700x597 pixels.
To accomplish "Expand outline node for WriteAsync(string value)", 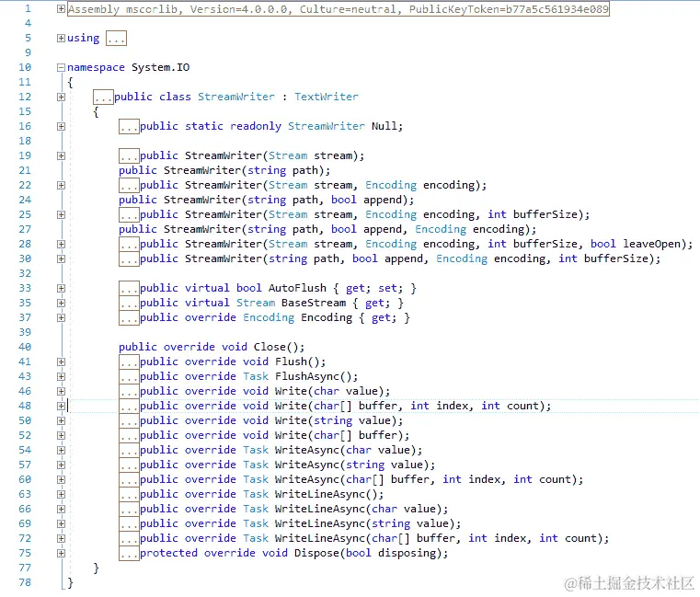I will (61, 465).
